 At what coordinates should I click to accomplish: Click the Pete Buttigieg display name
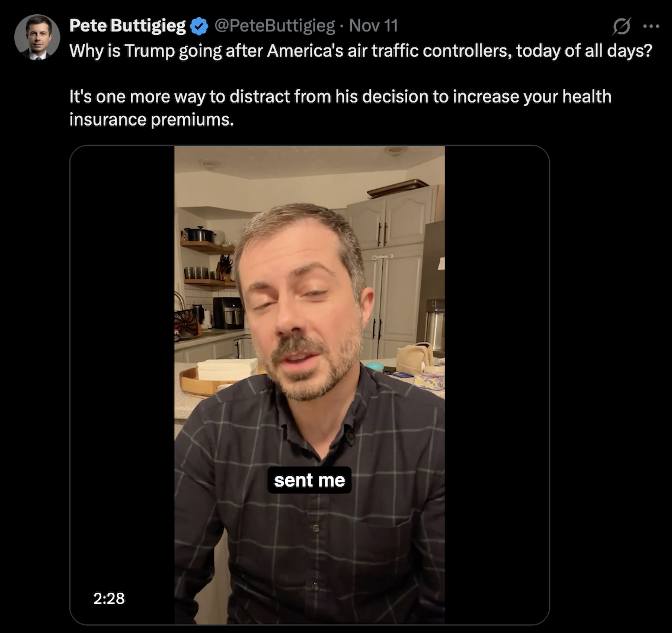(127, 25)
